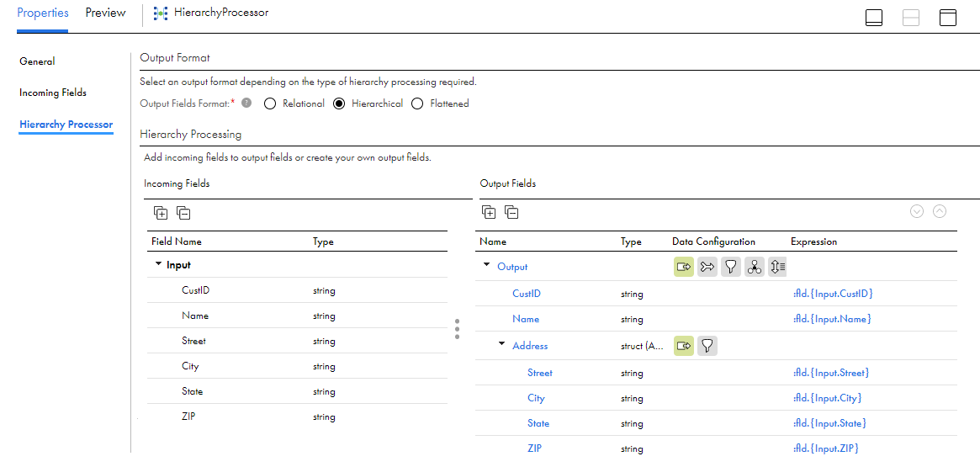
Task: Open the Incoming Fields section
Action: click(53, 93)
